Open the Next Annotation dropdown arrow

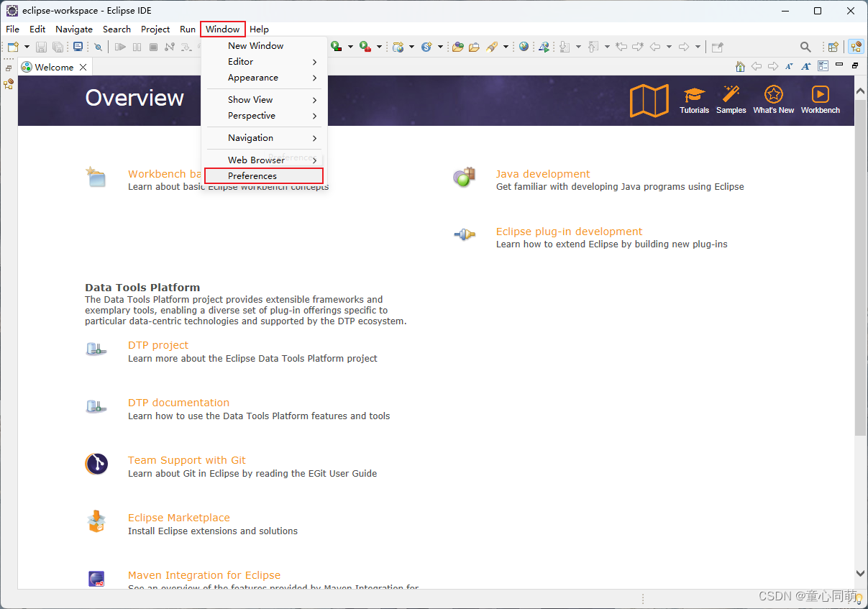(578, 47)
